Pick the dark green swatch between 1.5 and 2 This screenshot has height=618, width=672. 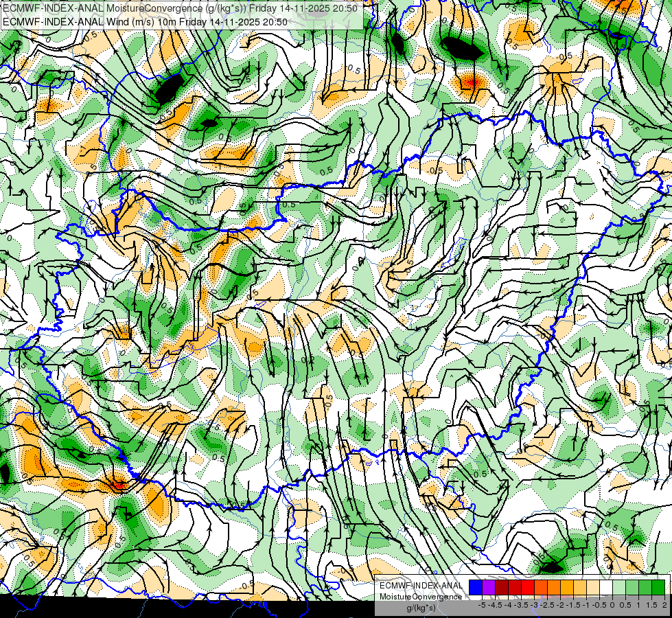[658, 588]
